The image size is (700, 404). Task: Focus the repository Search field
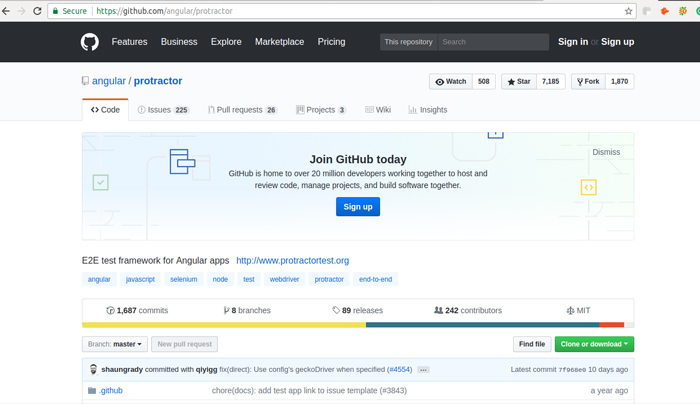(x=493, y=42)
